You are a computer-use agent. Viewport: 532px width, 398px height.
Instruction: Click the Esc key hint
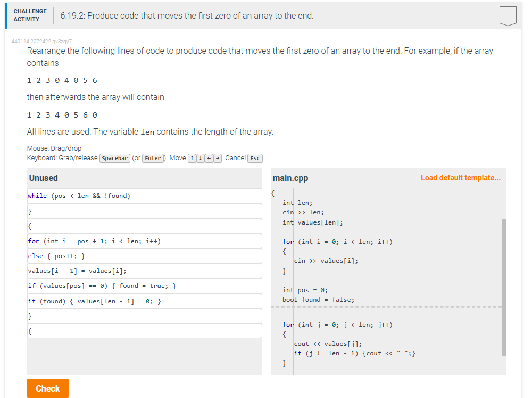pos(255,159)
